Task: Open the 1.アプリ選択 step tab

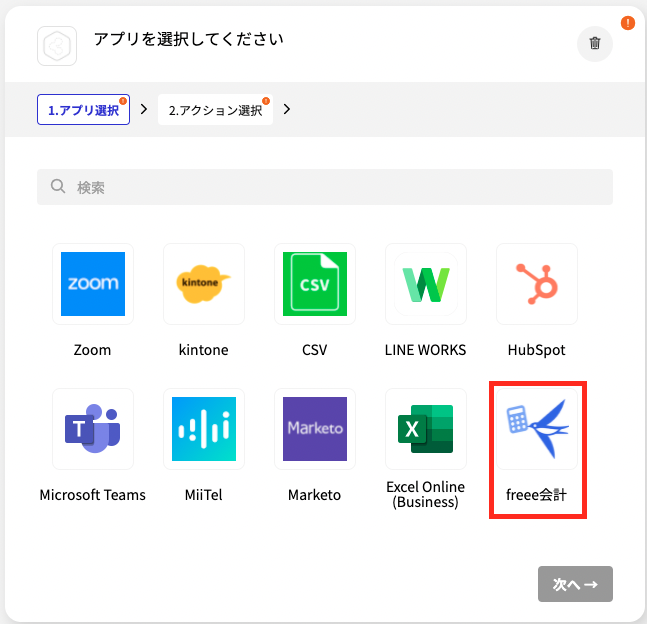Action: click(x=83, y=110)
